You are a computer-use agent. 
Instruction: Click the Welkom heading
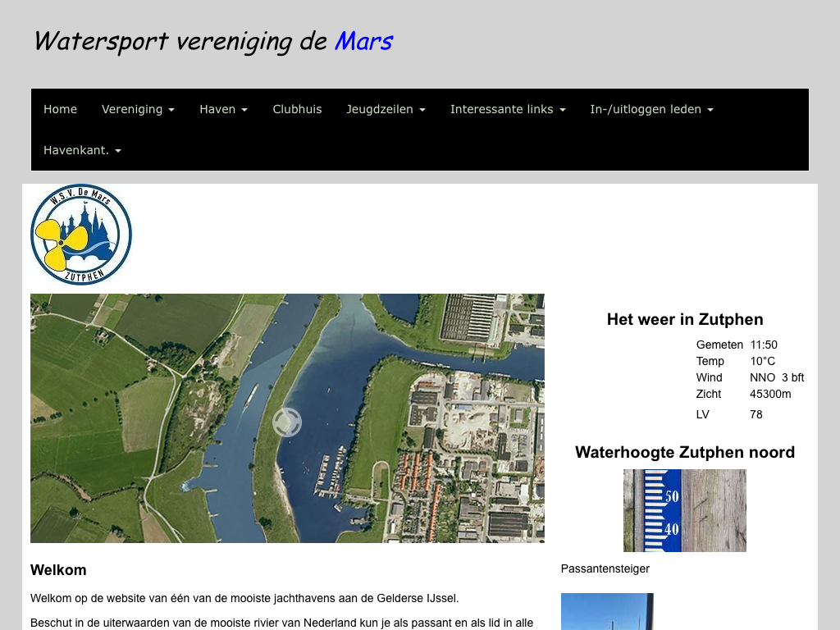[58, 569]
